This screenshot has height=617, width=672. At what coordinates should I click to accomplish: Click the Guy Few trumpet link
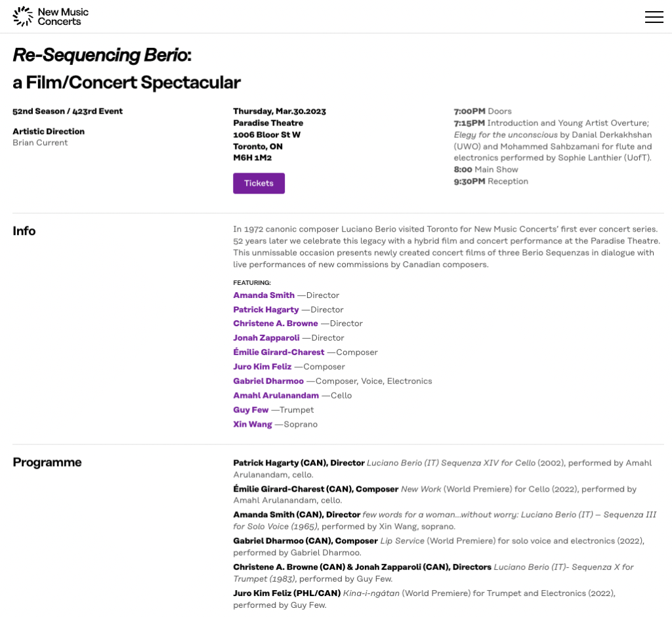click(251, 410)
